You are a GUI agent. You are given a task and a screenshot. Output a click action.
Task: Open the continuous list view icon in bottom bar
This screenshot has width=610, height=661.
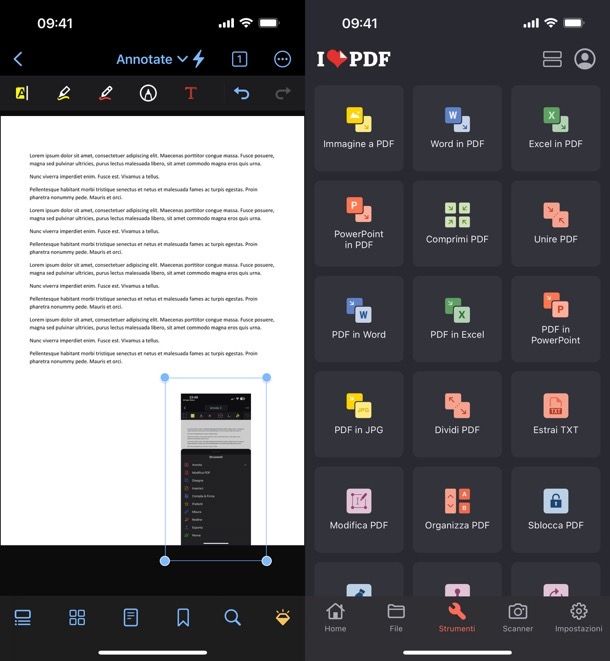(x=23, y=618)
